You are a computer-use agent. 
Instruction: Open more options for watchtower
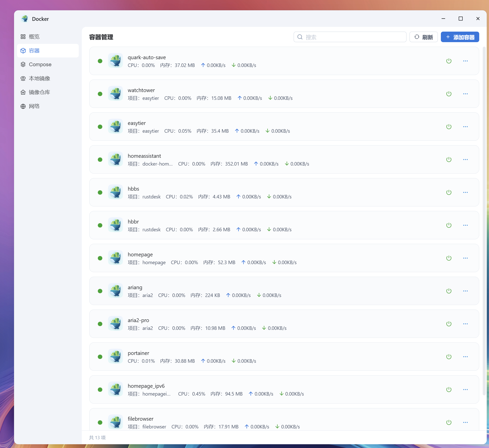[x=465, y=94]
